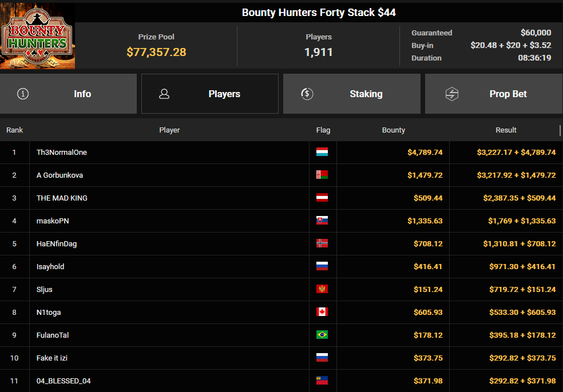Image resolution: width=563 pixels, height=392 pixels.
Task: Click result $395.18 + $178.12
Action: [522, 335]
